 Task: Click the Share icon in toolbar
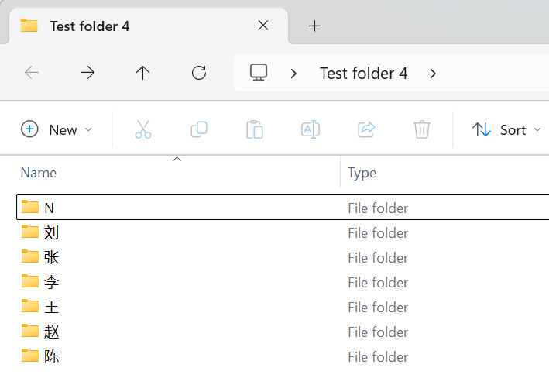point(366,129)
